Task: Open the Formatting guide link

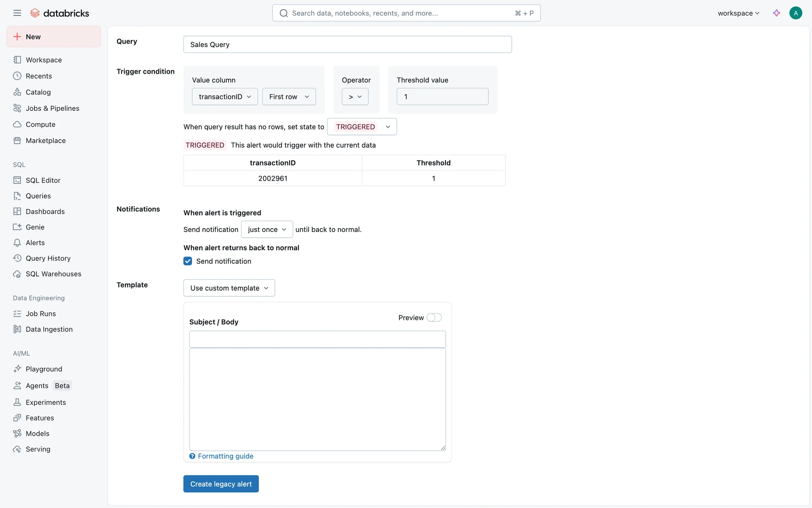Action: tap(225, 456)
